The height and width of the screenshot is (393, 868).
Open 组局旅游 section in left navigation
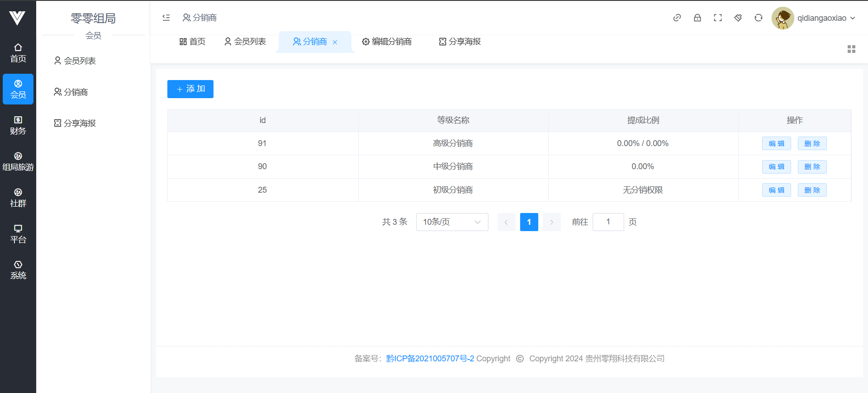[x=18, y=161]
